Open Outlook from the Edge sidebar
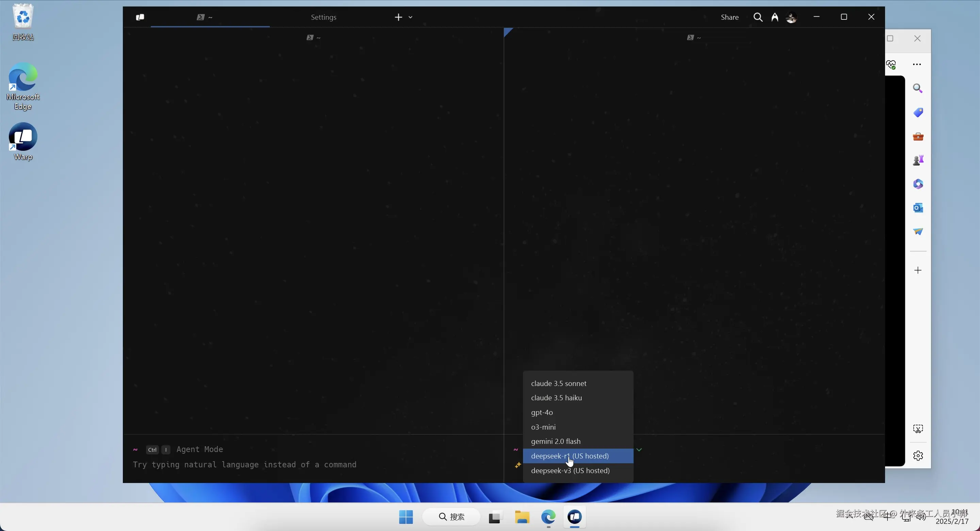Screen dimensions: 980x531 click(x=918, y=208)
